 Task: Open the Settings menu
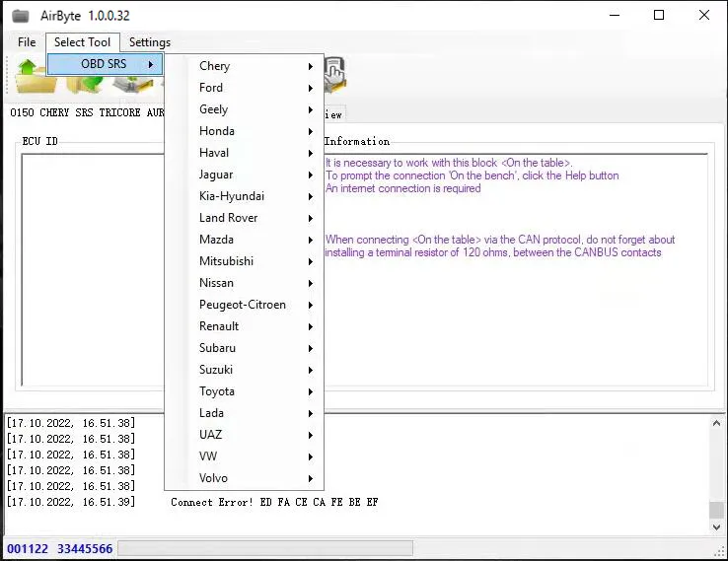click(x=150, y=42)
